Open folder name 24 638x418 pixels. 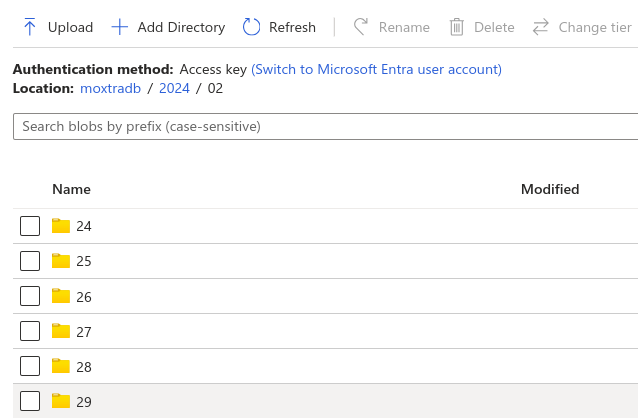click(84, 226)
